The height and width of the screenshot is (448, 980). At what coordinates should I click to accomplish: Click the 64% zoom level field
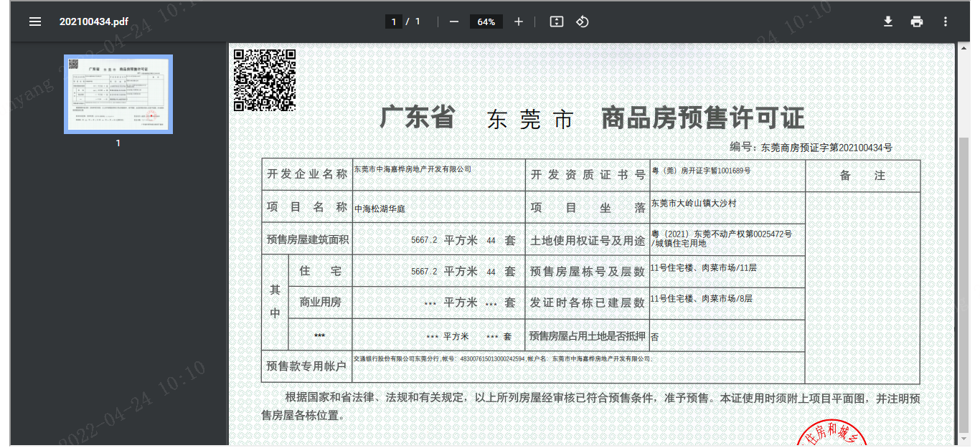[x=486, y=22]
